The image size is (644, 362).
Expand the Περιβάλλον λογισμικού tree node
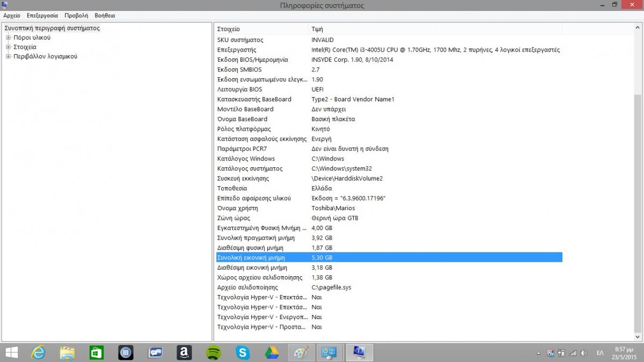click(8, 56)
